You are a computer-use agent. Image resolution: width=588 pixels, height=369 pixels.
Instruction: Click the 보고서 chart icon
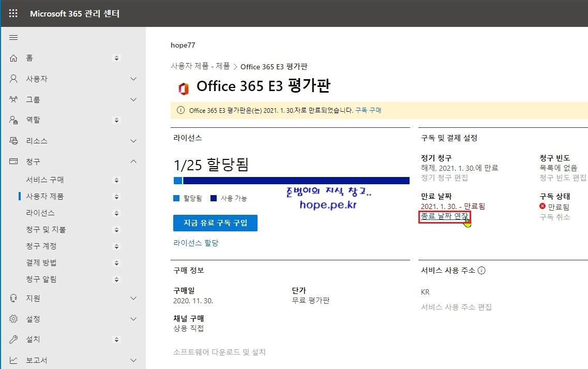coord(13,360)
